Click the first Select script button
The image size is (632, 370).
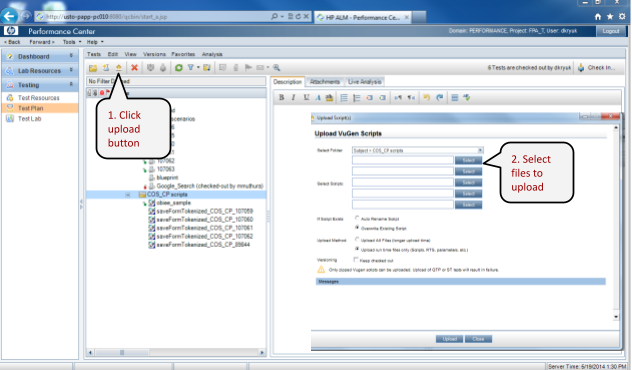tap(468, 160)
